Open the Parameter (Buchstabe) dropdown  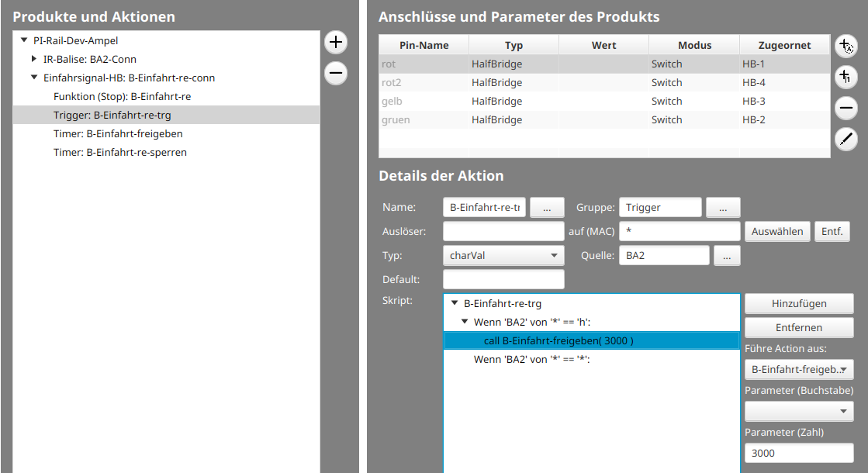coord(799,411)
